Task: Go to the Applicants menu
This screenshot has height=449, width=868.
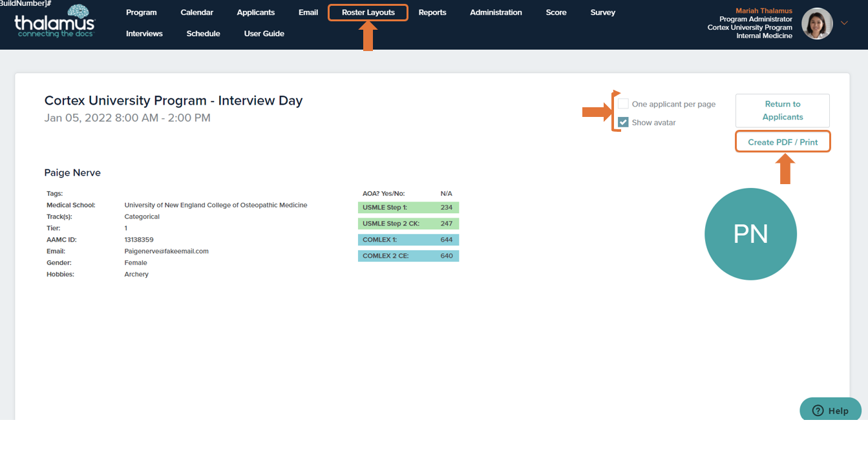Action: (256, 12)
